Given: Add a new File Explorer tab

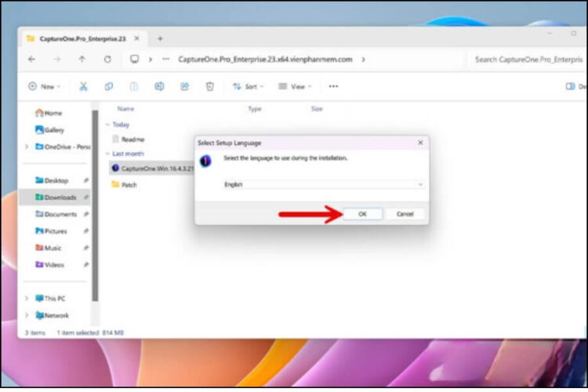Looking at the screenshot, I should tap(160, 38).
